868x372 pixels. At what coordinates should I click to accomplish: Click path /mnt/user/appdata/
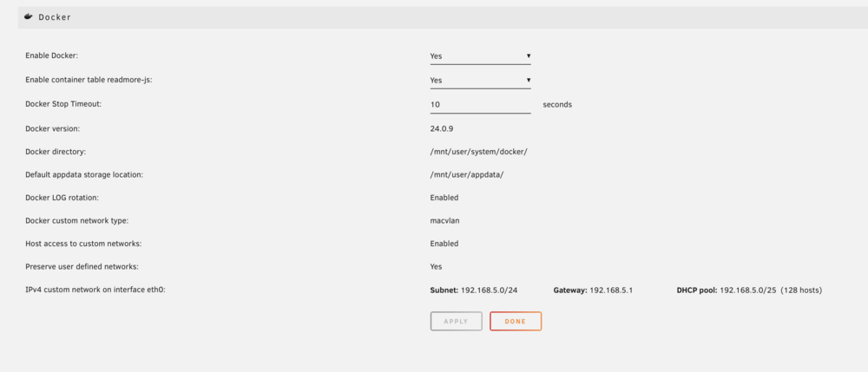[467, 174]
